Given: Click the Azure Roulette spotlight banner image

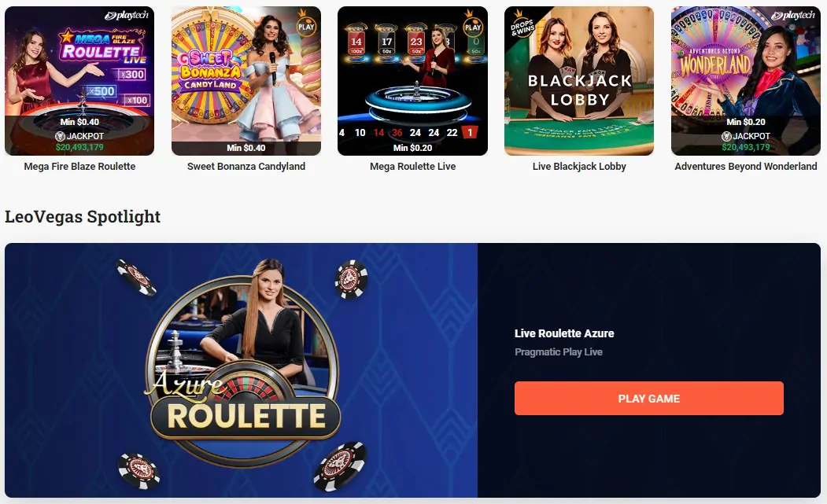Looking at the screenshot, I should tap(241, 370).
